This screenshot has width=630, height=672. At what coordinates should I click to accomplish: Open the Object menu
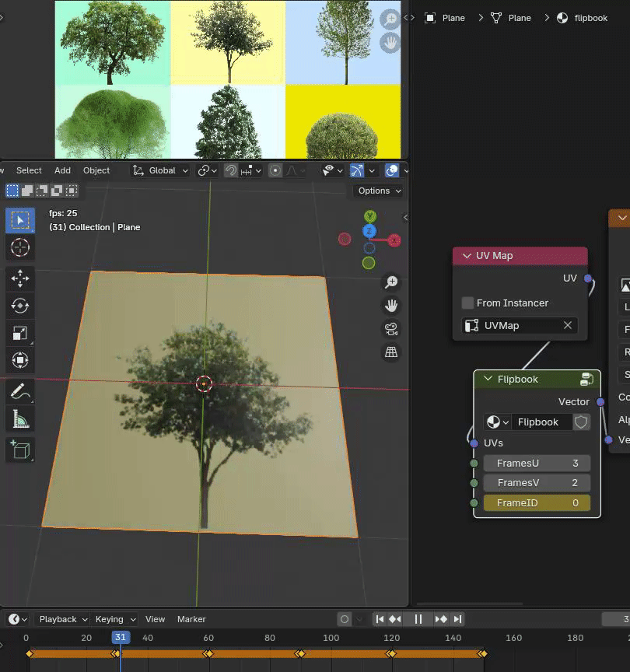point(96,170)
